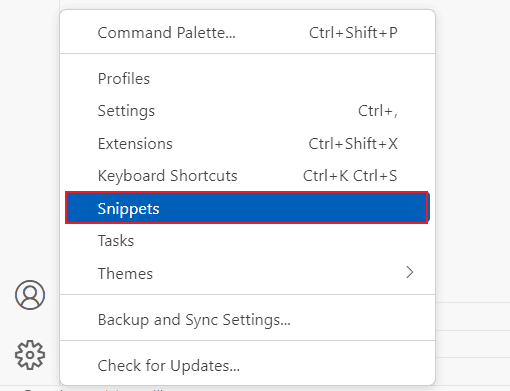Click the Ctrl+Shift+X shortcut hint
This screenshot has height=391, width=510.
[353, 144]
